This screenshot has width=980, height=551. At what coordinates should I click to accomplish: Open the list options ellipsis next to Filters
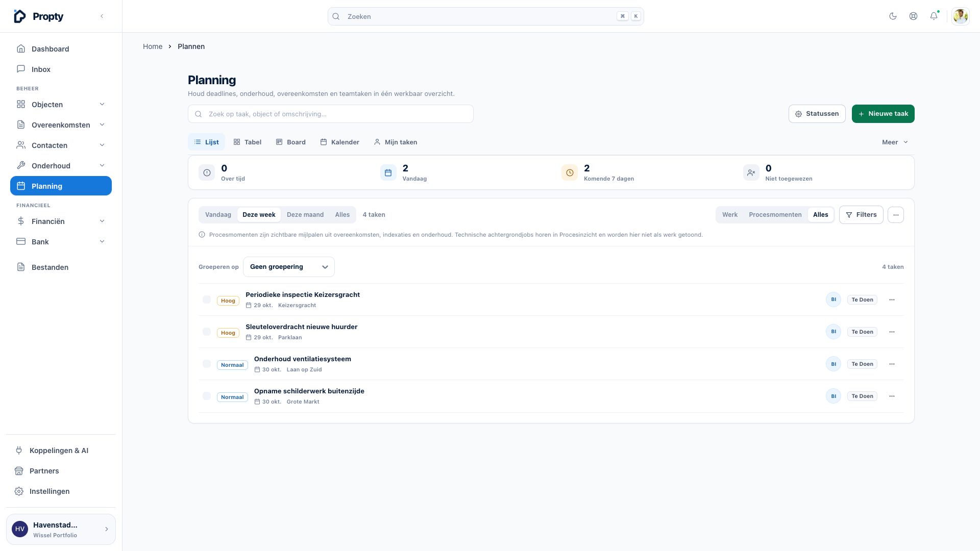pyautogui.click(x=896, y=215)
